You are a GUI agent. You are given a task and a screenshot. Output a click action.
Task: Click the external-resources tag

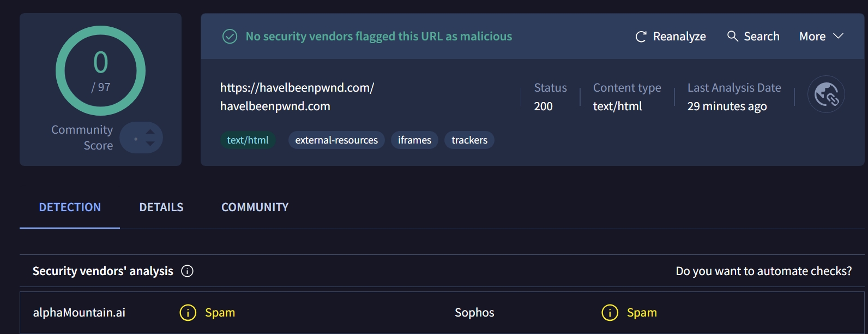point(336,140)
